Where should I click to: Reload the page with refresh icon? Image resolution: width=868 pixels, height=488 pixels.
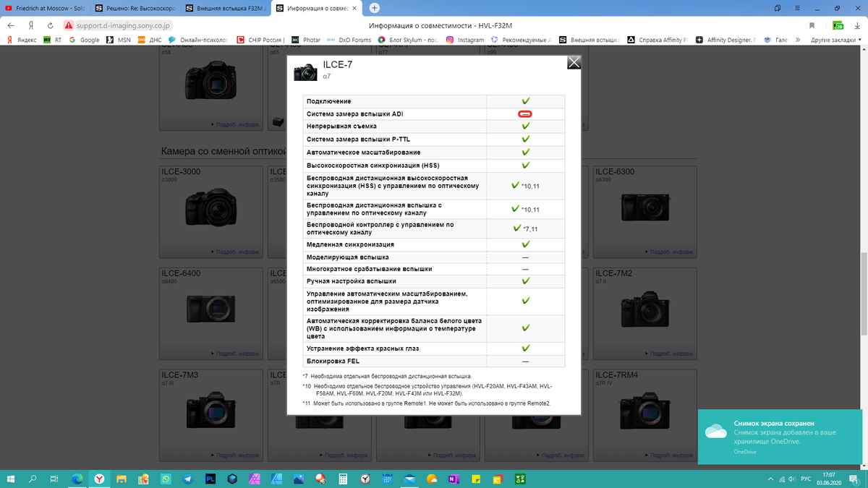coord(51,25)
